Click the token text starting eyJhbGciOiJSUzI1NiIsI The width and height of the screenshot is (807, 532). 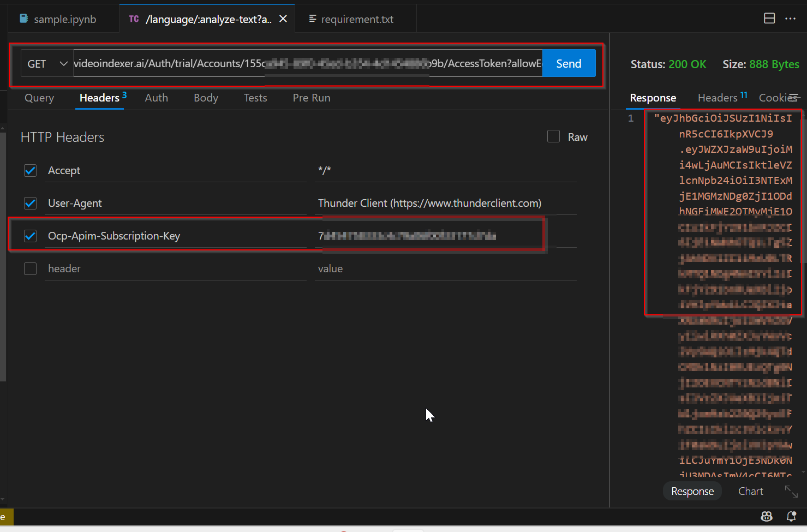[723, 118]
